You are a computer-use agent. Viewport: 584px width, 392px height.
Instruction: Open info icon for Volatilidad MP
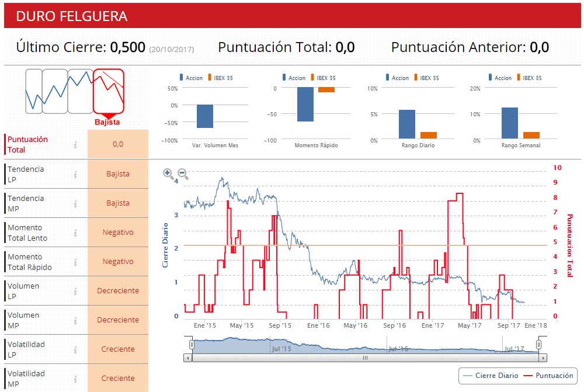(75, 379)
